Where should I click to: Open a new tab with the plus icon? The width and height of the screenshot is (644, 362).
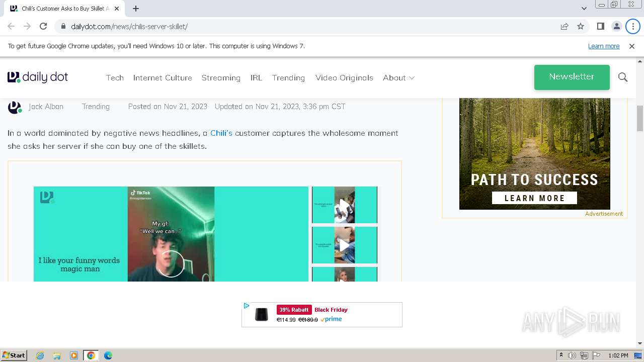[x=136, y=9]
